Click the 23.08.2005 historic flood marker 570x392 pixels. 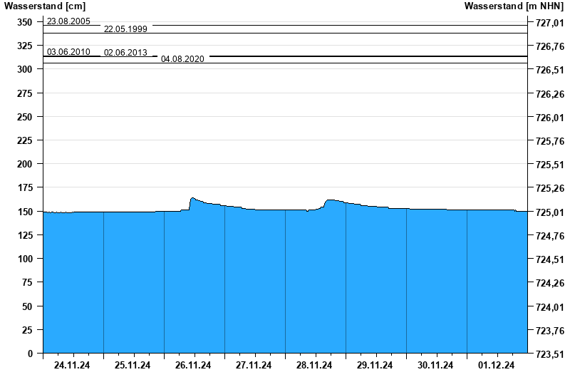tap(68, 21)
